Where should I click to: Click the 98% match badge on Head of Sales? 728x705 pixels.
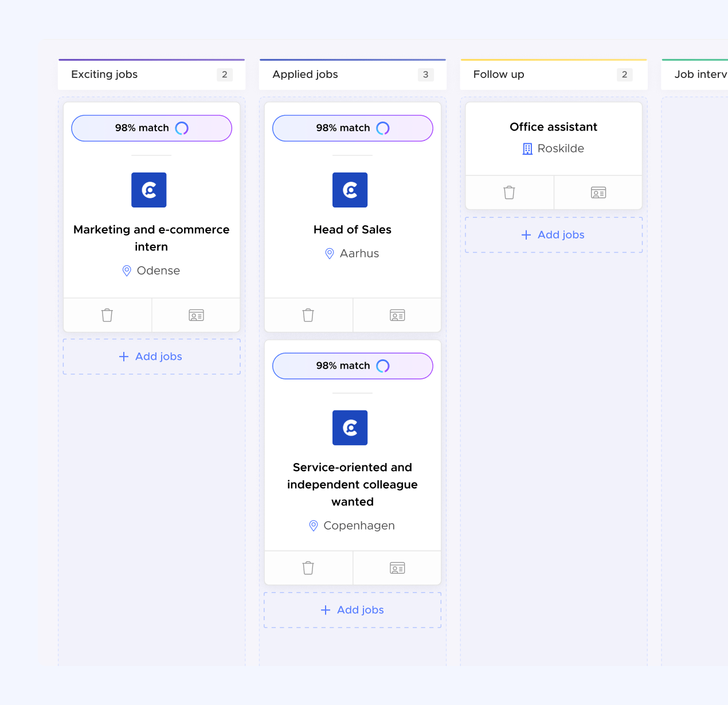pyautogui.click(x=352, y=128)
